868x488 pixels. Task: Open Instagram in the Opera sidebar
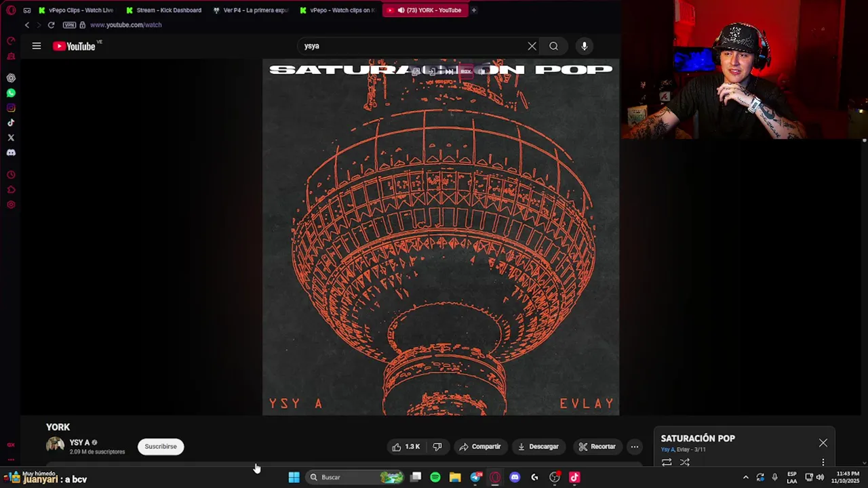(x=11, y=108)
